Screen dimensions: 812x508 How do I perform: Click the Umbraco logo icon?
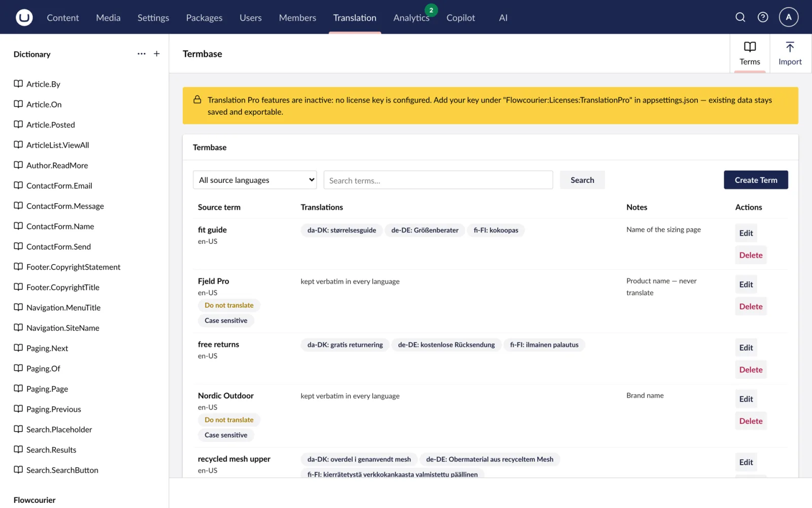(x=24, y=17)
